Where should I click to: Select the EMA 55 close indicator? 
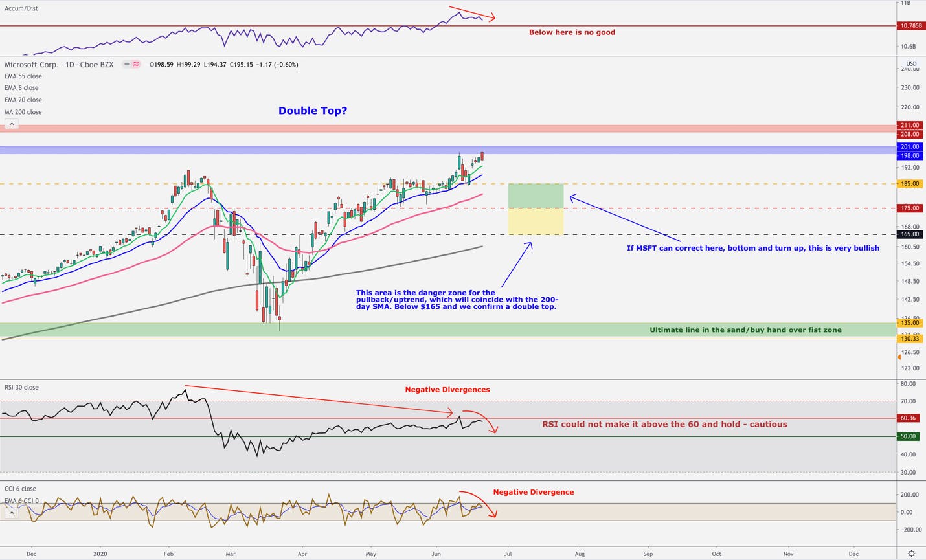click(x=23, y=76)
